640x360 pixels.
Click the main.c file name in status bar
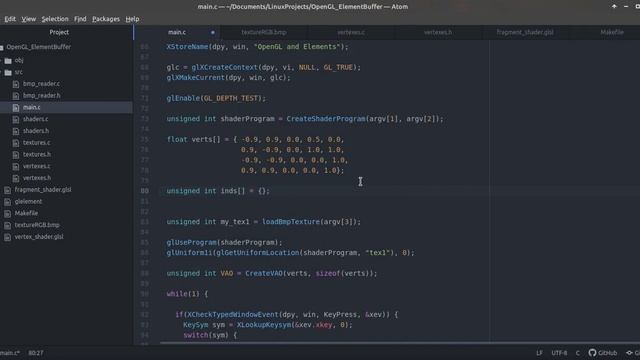coord(10,353)
